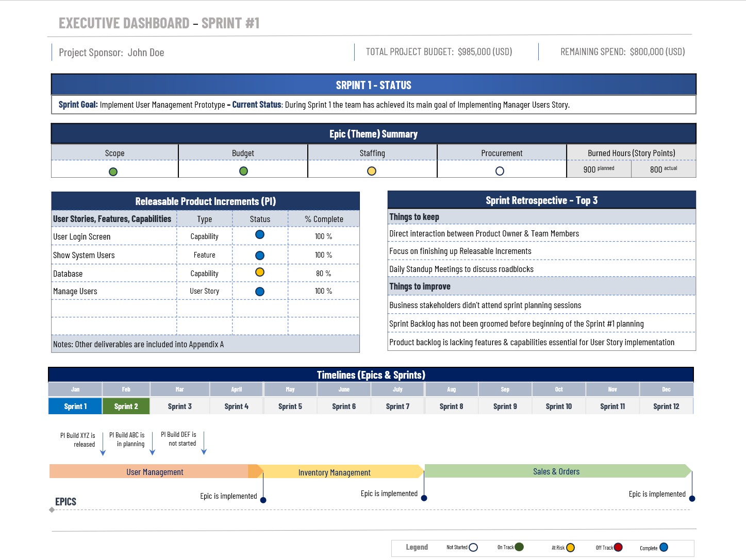Open the Sprint Retrospective - Top 3 header
The image size is (746, 560).
541,200
